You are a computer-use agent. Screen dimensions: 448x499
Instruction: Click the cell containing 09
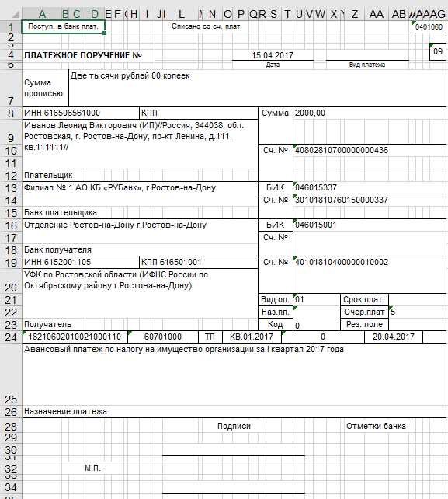pyautogui.click(x=438, y=51)
